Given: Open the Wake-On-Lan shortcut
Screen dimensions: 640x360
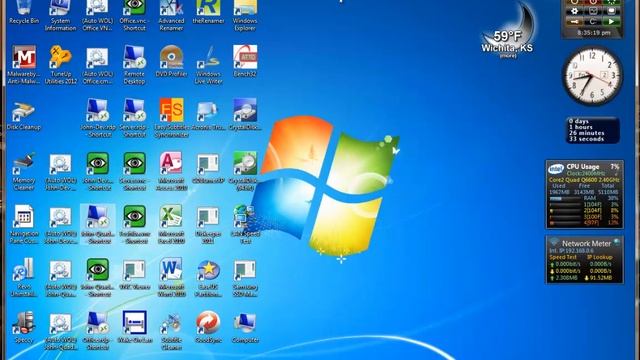Looking at the screenshot, I should click(x=134, y=327).
